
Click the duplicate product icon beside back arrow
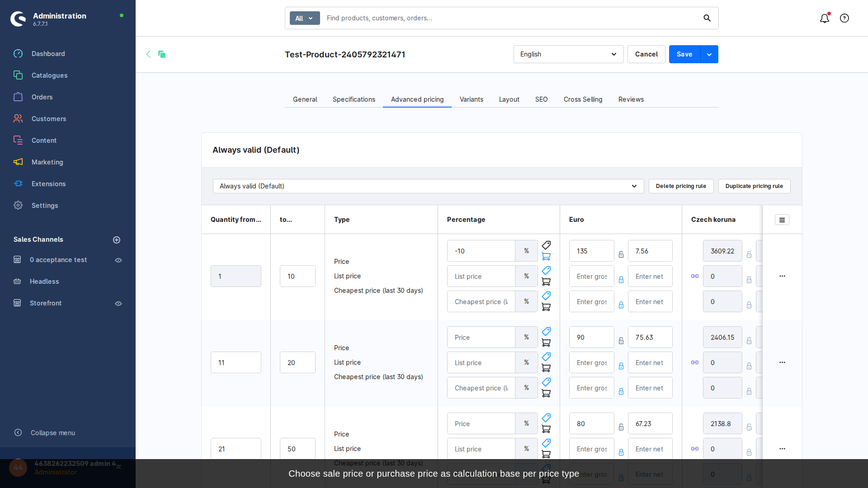162,54
